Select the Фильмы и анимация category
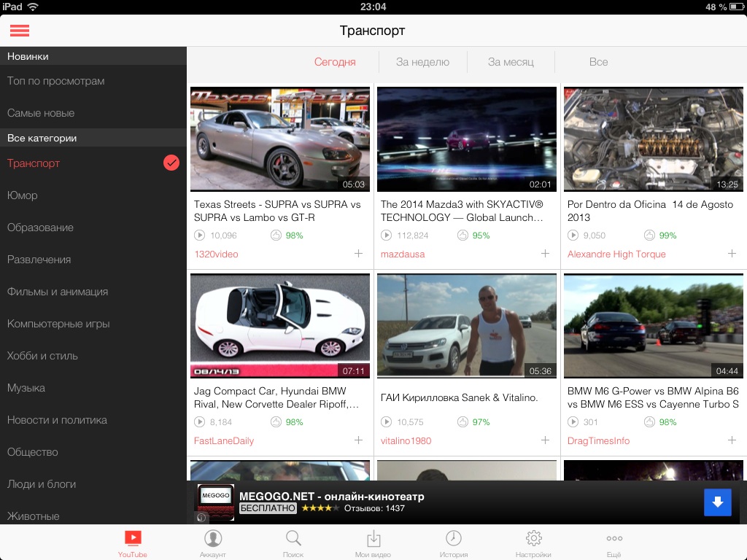 click(x=93, y=292)
